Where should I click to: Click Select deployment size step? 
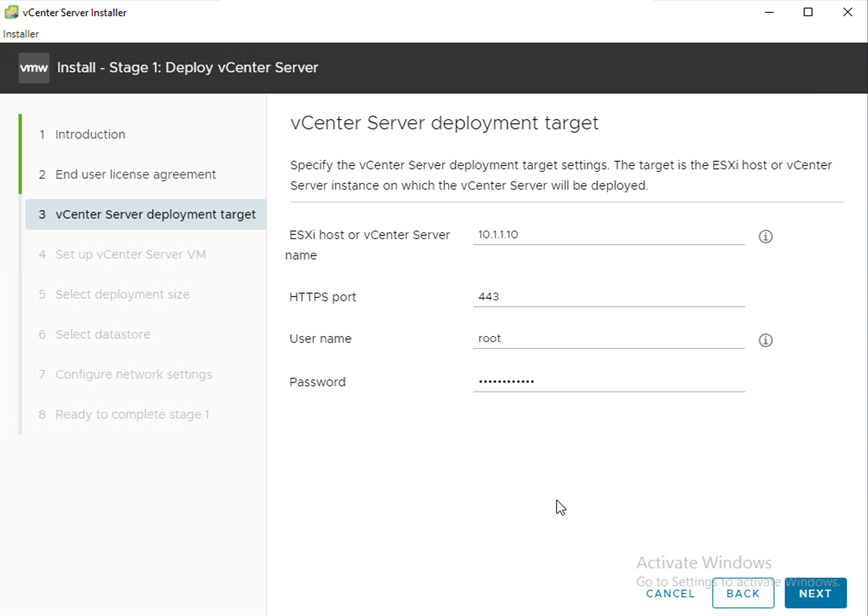[122, 294]
